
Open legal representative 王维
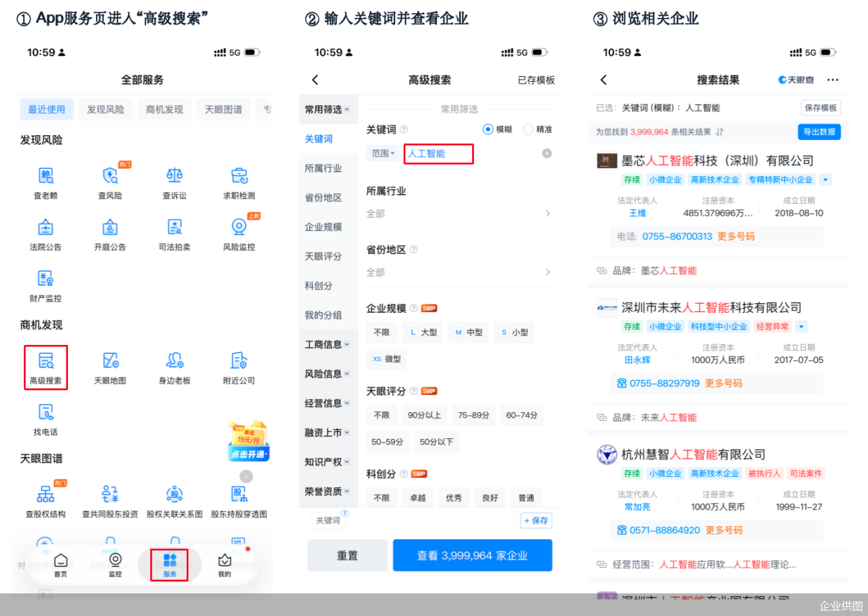[x=637, y=213]
